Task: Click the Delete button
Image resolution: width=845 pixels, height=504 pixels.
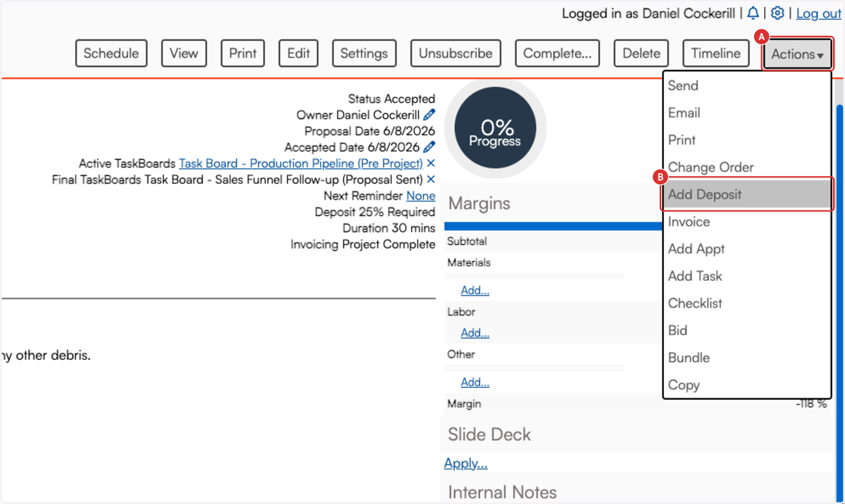Action: [x=641, y=53]
